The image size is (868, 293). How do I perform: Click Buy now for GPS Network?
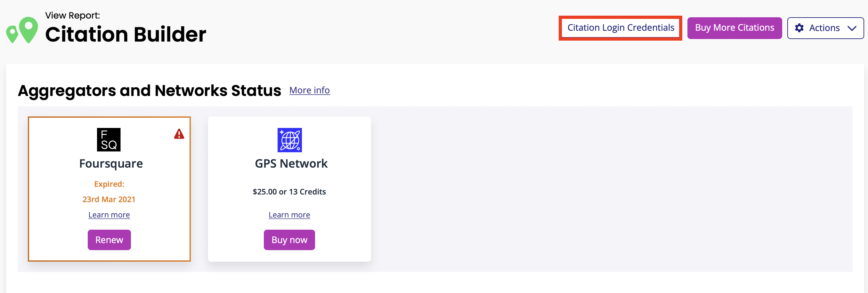pyautogui.click(x=289, y=240)
